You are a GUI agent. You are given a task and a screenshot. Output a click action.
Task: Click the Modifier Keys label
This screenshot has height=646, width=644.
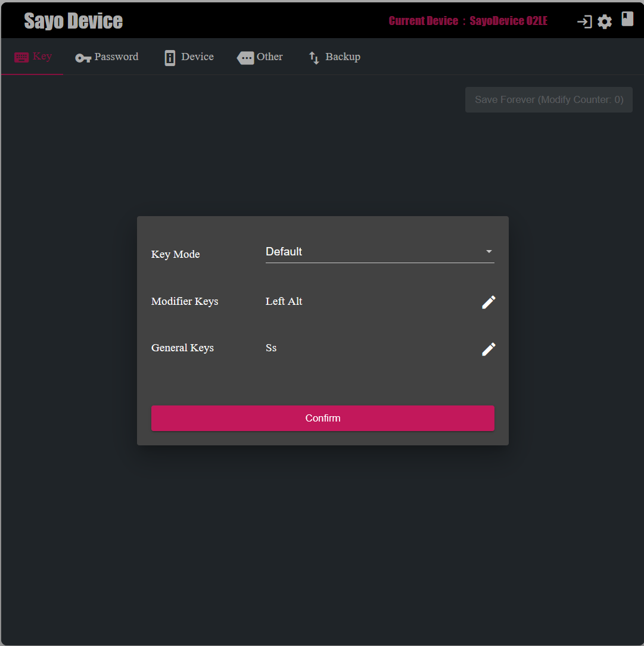185,302
